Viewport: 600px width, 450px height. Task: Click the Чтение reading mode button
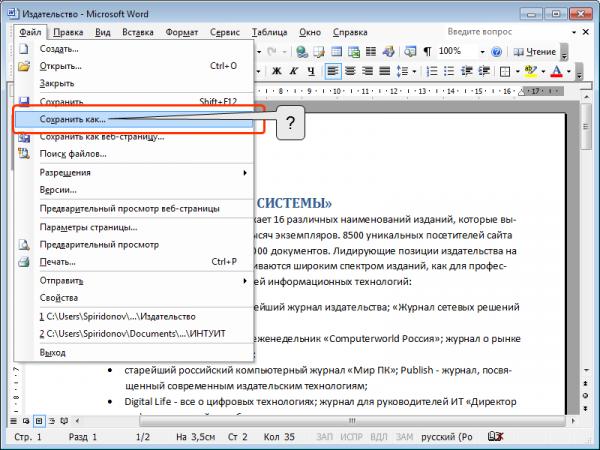coord(535,52)
